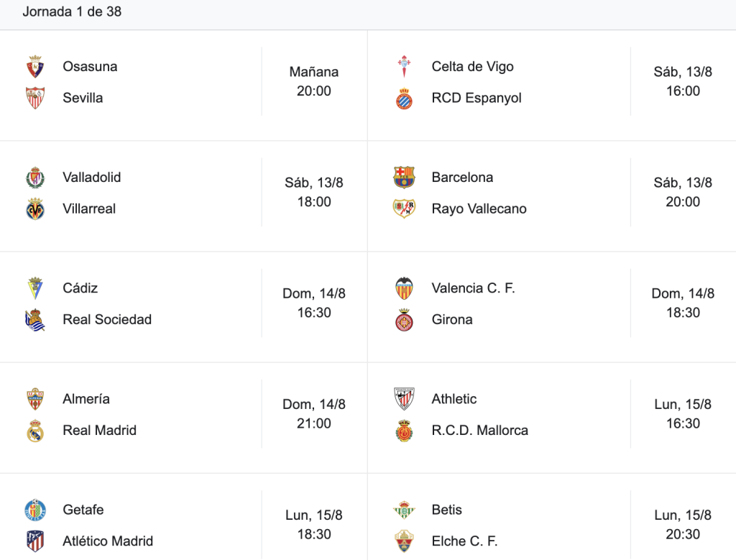This screenshot has height=560, width=736.
Task: Open the Real Sociedad team name
Action: (107, 320)
